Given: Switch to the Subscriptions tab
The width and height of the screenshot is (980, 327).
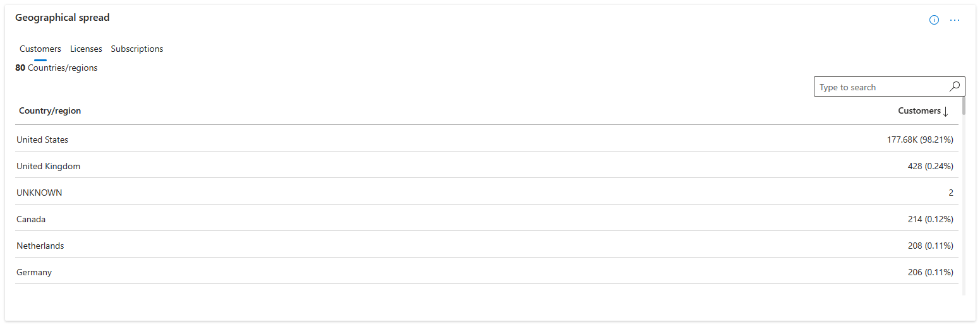Looking at the screenshot, I should point(137,49).
